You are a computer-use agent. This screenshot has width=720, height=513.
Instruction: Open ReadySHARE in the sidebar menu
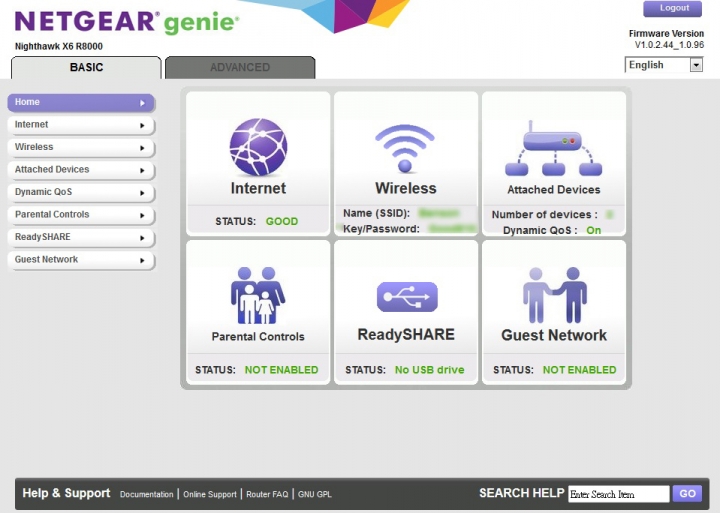coord(81,237)
